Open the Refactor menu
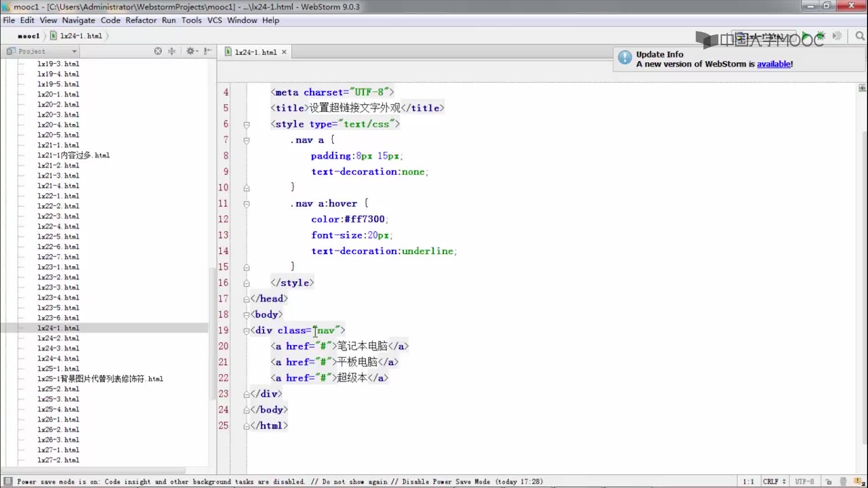The height and width of the screenshot is (488, 868). tap(141, 20)
